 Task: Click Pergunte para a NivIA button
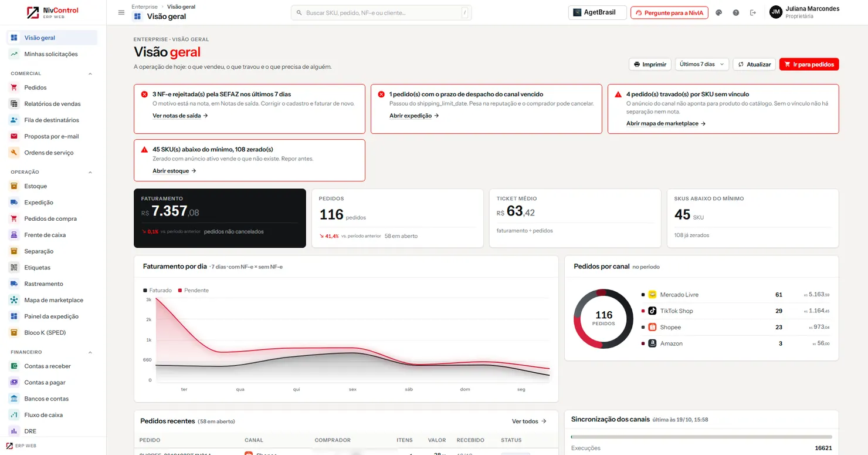pos(669,12)
